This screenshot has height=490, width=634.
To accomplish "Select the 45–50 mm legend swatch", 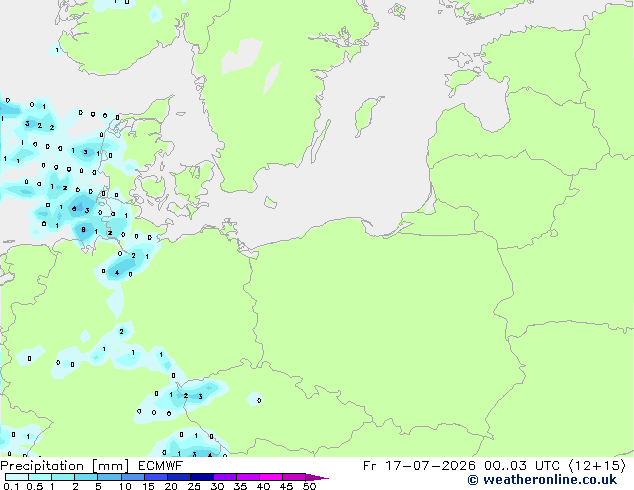I will pyautogui.click(x=294, y=477).
